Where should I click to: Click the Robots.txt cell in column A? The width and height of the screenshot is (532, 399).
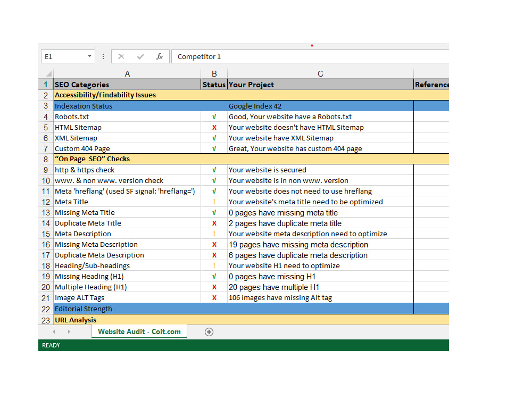coord(127,117)
